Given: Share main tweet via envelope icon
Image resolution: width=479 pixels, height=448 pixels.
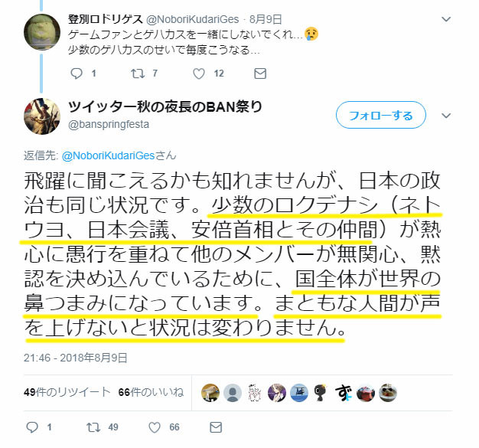Looking at the screenshot, I should [x=216, y=427].
